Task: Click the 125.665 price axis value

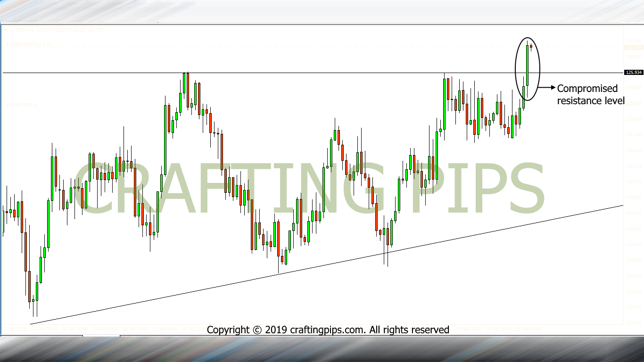Action: [x=633, y=103]
